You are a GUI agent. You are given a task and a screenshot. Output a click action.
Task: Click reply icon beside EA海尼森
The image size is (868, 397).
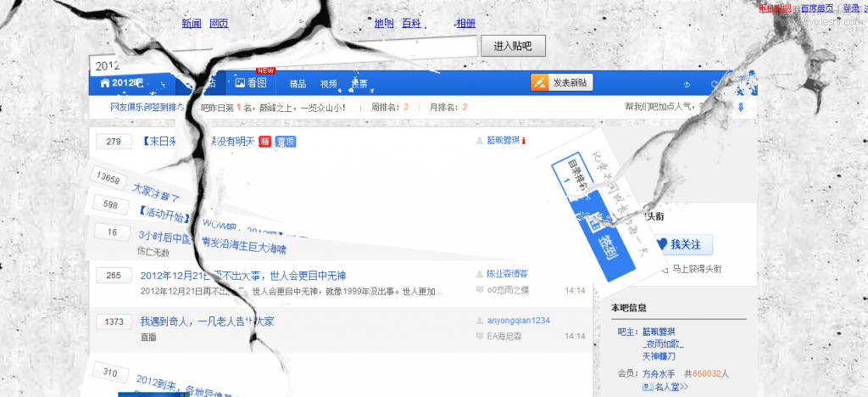click(x=480, y=336)
